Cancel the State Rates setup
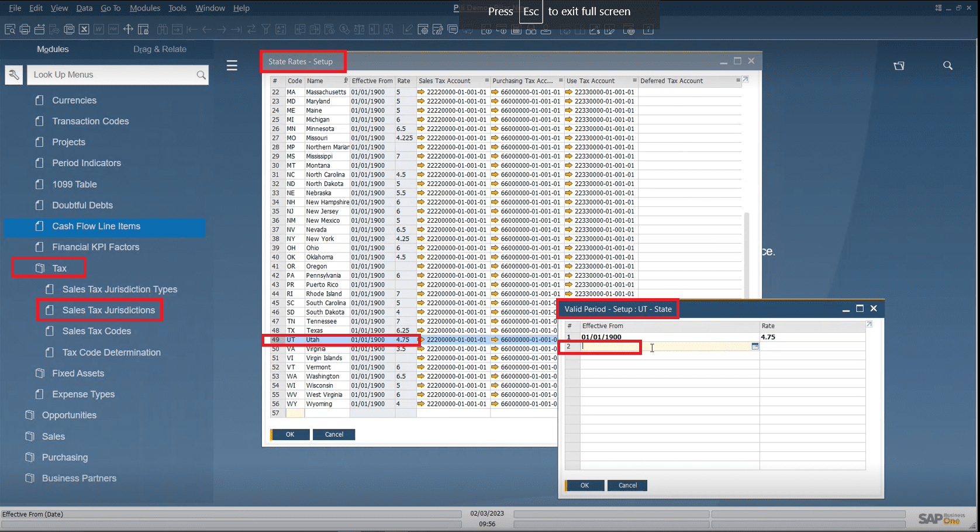This screenshot has width=980, height=532. 334,434
